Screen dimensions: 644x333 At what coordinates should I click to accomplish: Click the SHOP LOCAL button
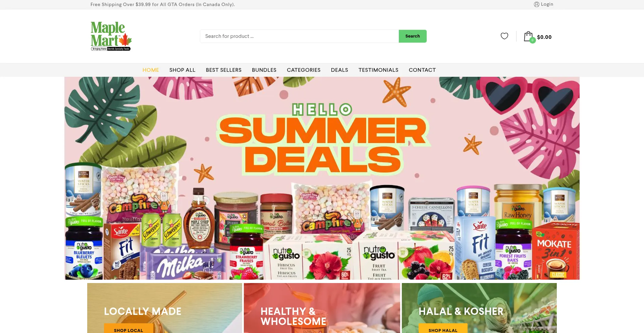click(128, 329)
